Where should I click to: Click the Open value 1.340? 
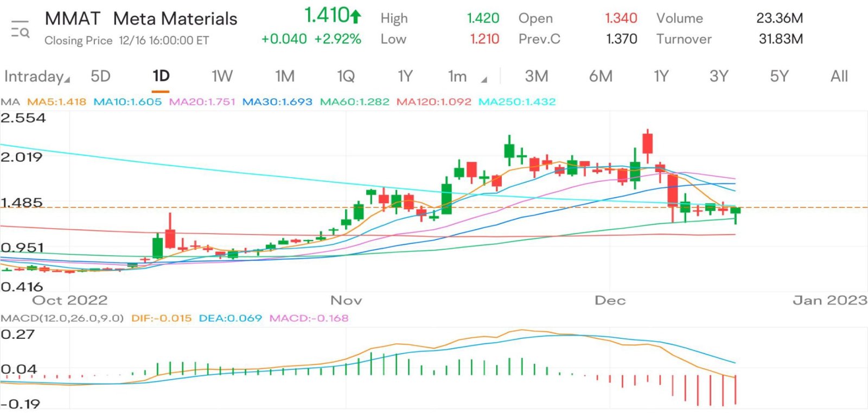(621, 18)
